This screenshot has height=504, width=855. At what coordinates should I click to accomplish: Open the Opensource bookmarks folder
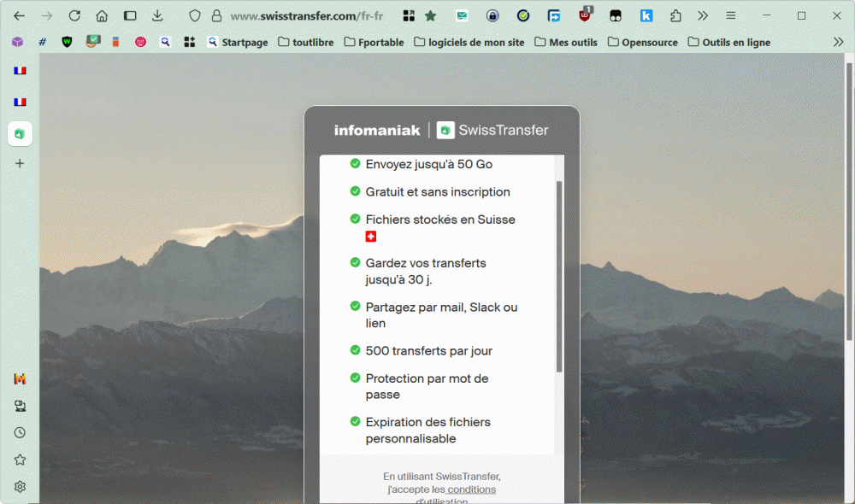coord(643,42)
